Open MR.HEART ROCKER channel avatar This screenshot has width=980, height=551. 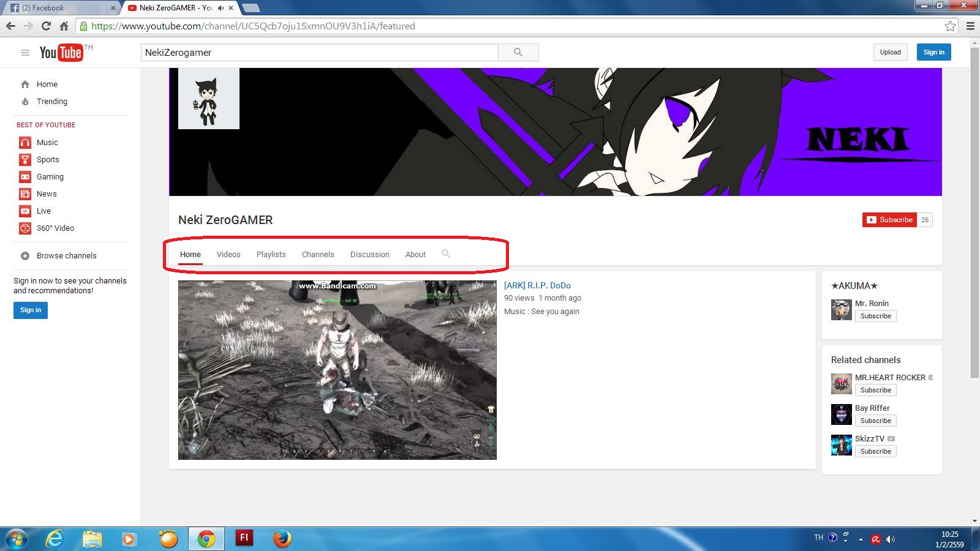click(x=842, y=384)
